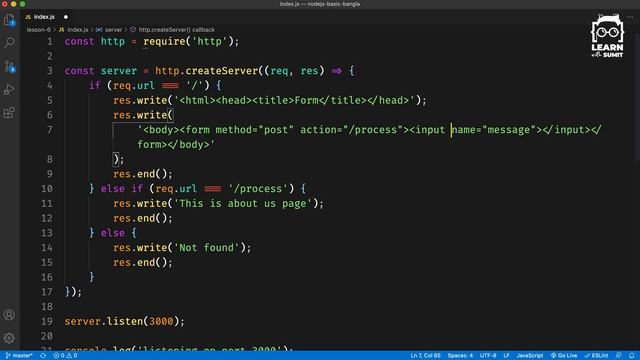
Task: Click '/process' in the form action on line 7
Action: (373, 130)
